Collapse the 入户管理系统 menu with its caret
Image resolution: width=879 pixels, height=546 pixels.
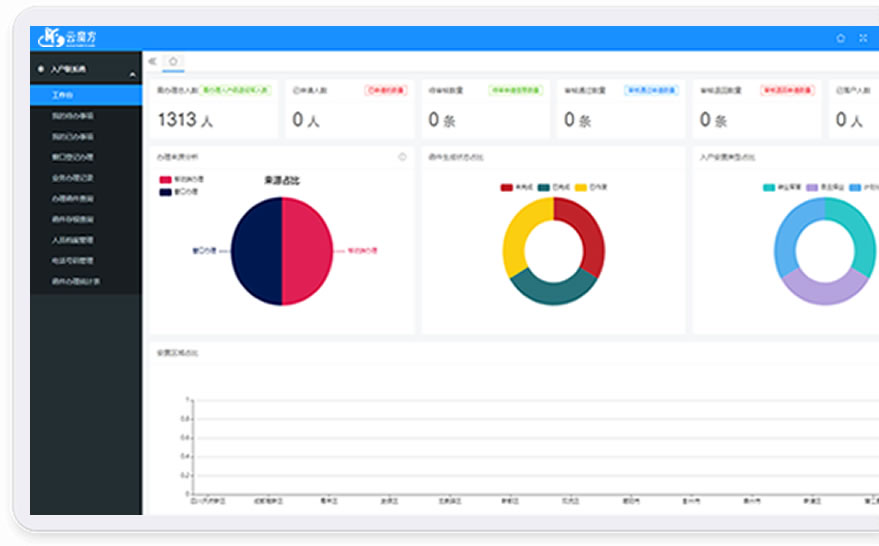coord(132,75)
